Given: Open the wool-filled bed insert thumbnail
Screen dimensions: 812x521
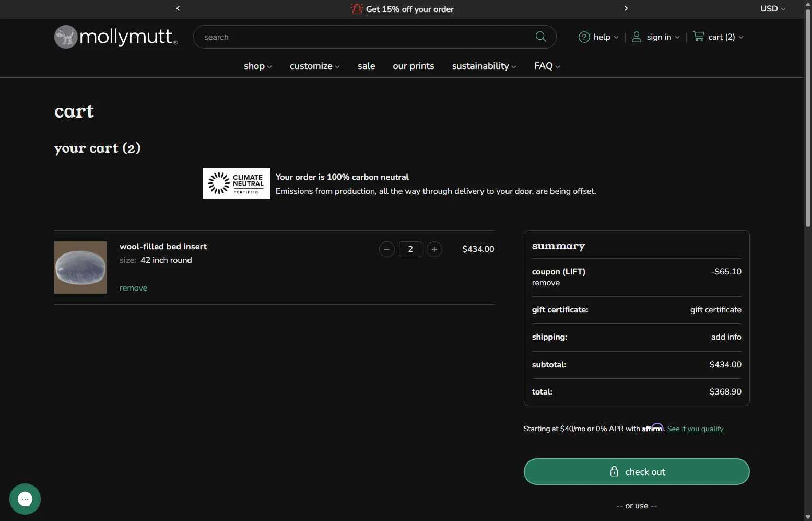Looking at the screenshot, I should pos(80,268).
